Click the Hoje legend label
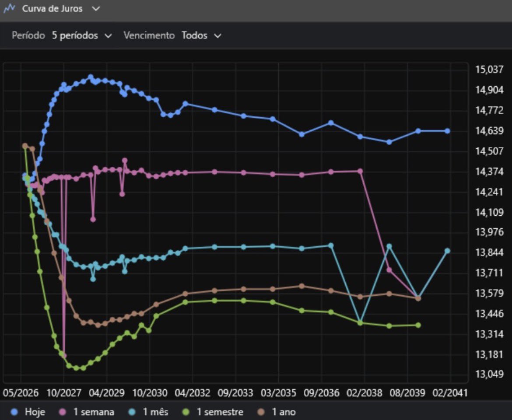The image size is (512, 420). pos(35,412)
